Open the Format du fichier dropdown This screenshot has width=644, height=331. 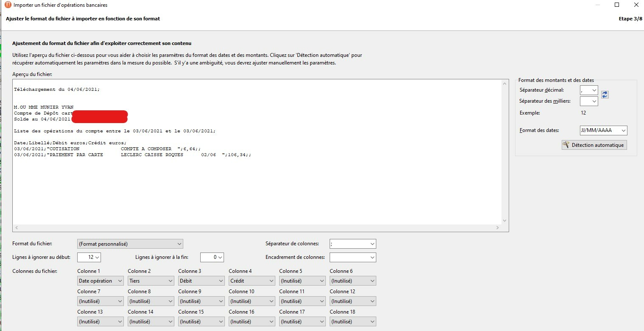click(130, 244)
